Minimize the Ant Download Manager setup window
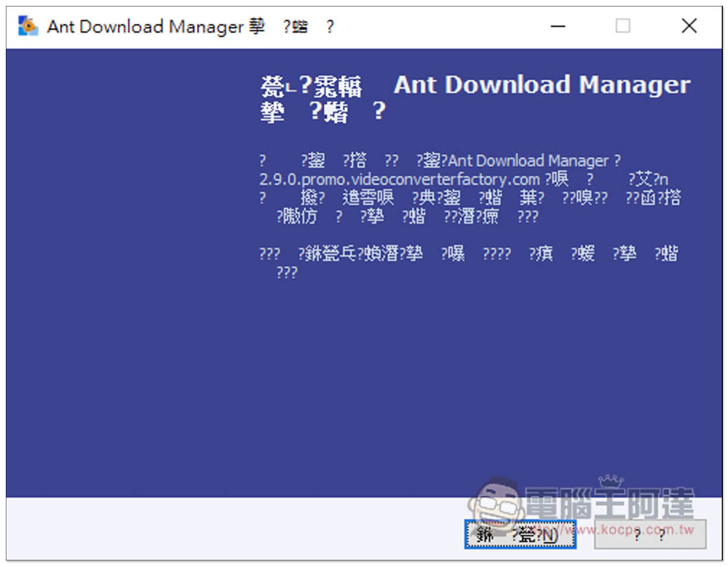Screen dimensions: 728x567 click(558, 26)
